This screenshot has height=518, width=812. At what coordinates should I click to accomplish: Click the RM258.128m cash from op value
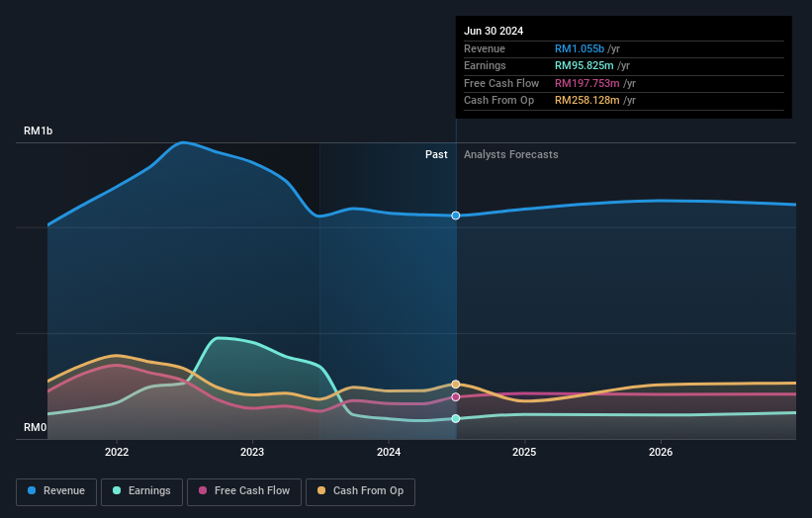(x=587, y=101)
